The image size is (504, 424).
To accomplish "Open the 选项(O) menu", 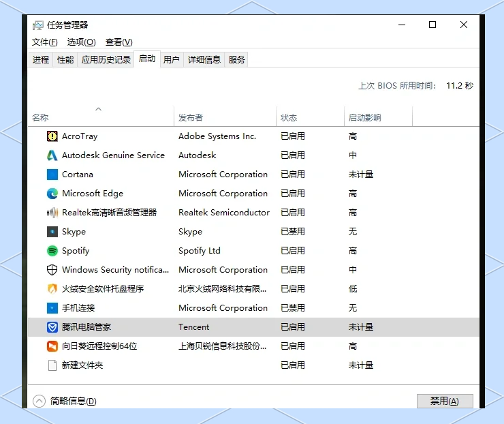I will click(x=81, y=42).
